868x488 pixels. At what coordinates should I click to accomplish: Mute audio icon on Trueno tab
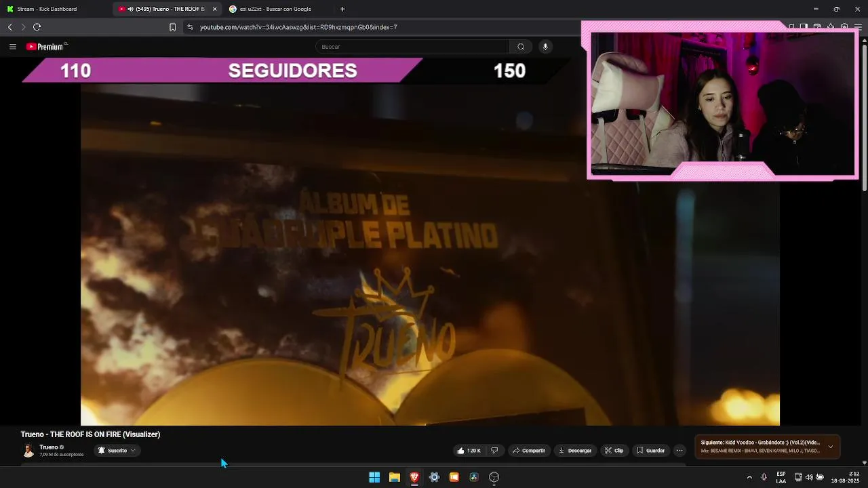coord(130,9)
